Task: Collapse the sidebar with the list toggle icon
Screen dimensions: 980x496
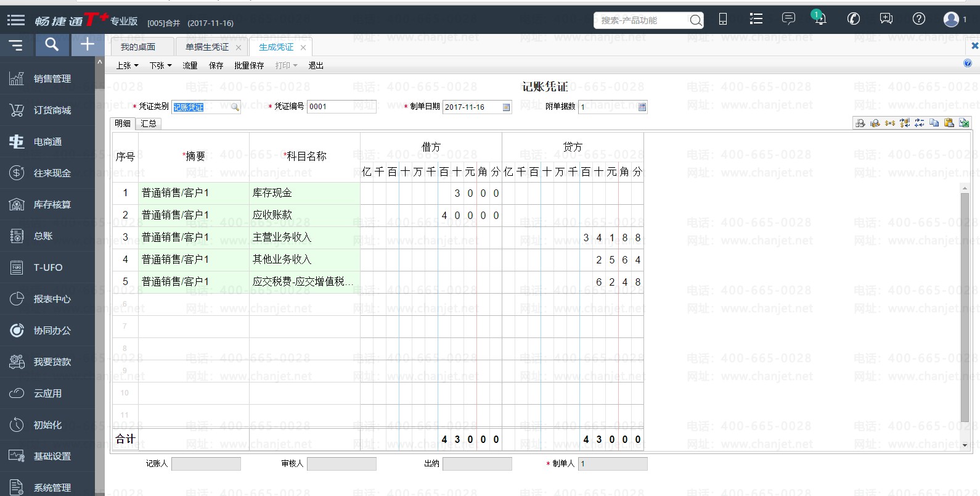Action: tap(15, 45)
